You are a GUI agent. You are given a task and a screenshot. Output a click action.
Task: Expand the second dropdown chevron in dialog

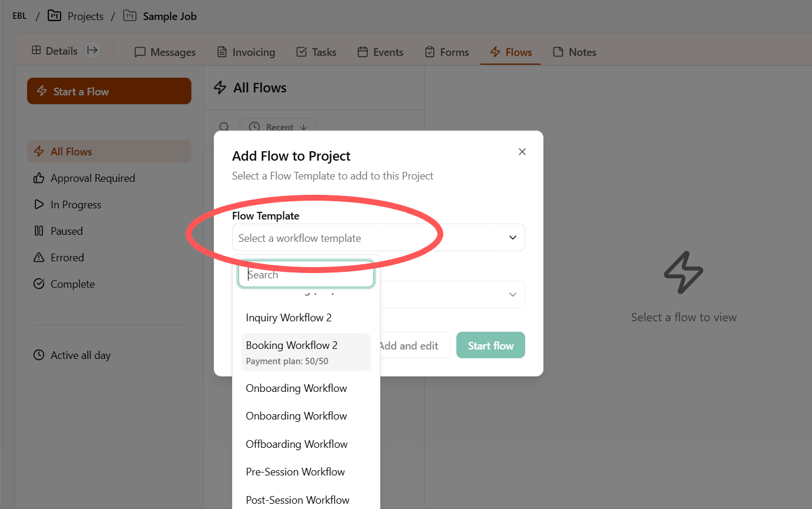click(513, 294)
